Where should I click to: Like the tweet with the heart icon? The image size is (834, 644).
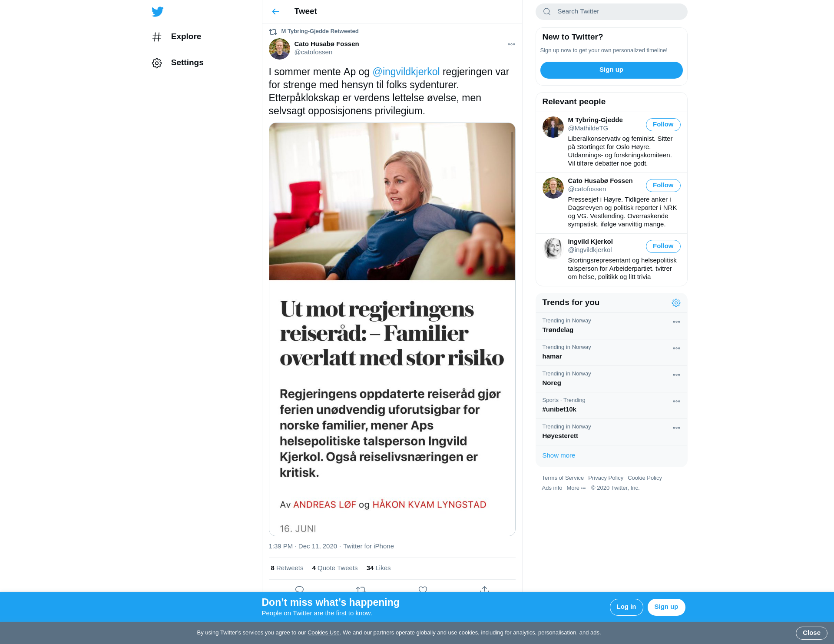(423, 589)
